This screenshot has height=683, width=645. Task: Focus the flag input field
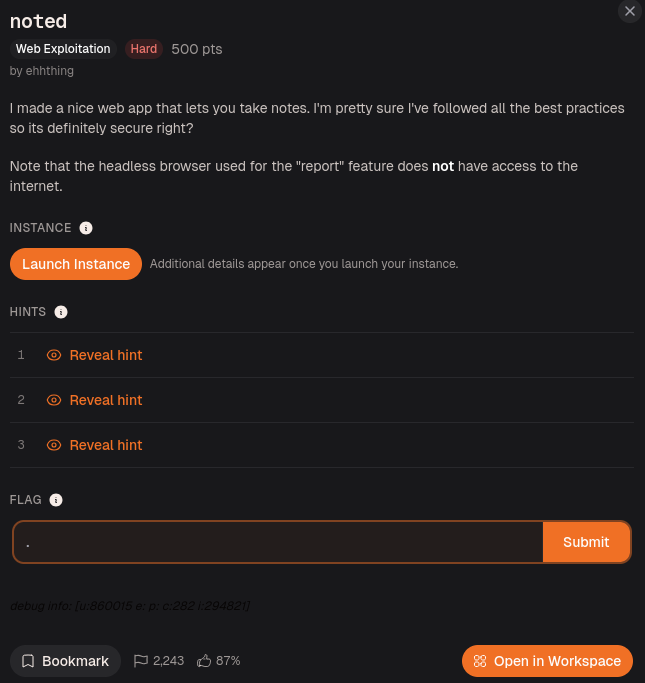278,542
